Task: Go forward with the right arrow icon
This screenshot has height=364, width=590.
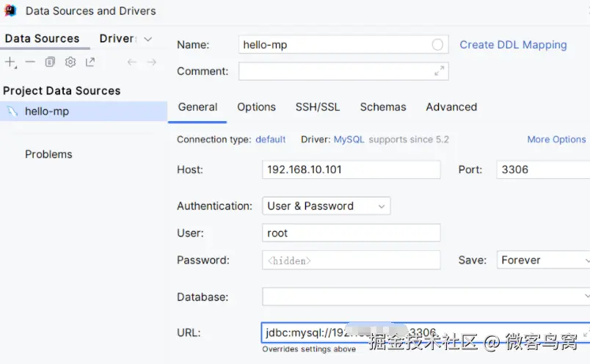Action: [152, 62]
